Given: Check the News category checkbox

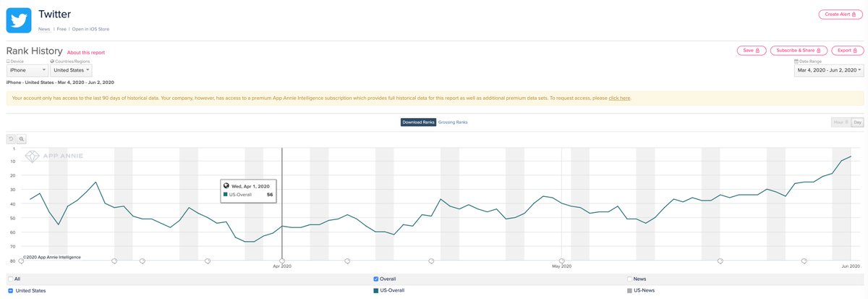Looking at the screenshot, I should pyautogui.click(x=629, y=279).
